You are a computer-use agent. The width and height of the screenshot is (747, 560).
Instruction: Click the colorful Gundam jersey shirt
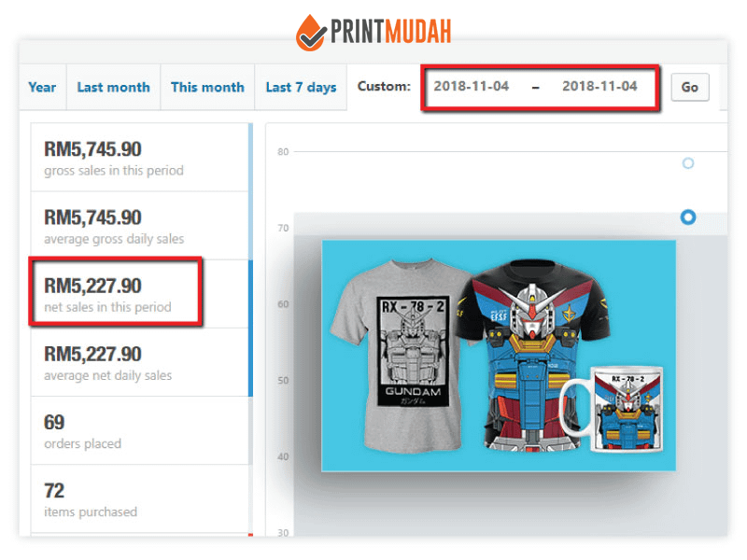pos(533,354)
